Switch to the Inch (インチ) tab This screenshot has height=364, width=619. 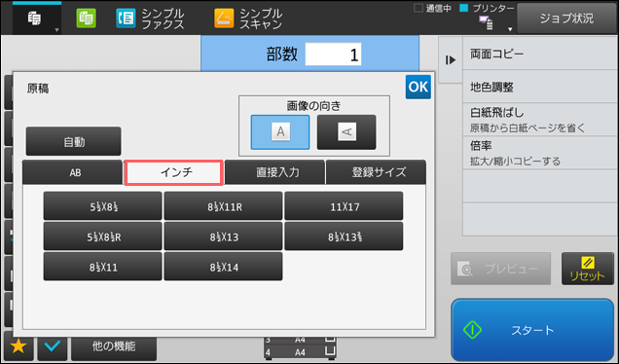coord(173,172)
